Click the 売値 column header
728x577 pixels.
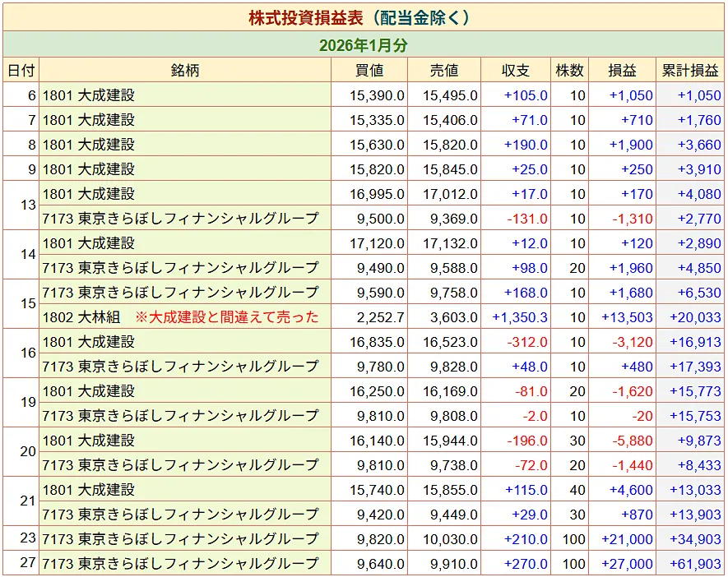[444, 71]
